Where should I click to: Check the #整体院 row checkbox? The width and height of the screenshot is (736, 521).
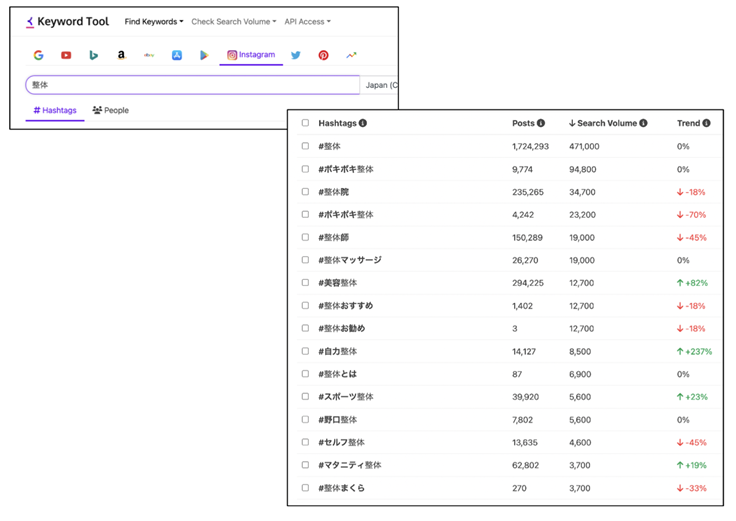[x=306, y=192]
